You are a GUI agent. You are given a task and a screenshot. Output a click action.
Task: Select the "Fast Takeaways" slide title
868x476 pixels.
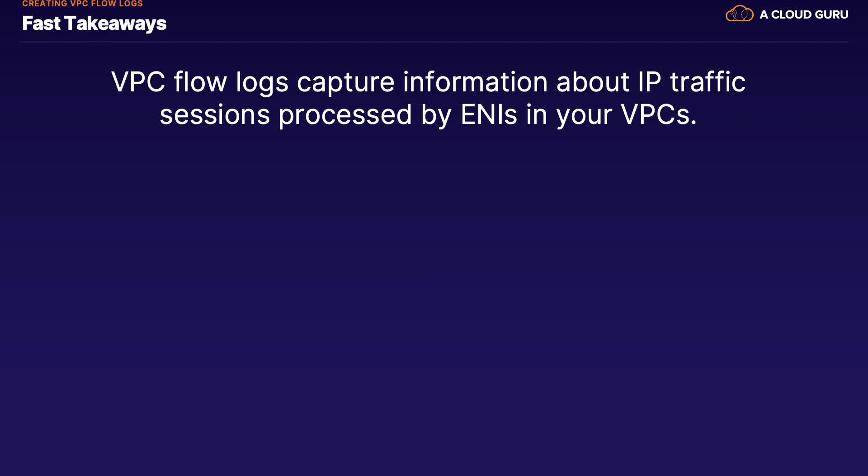tap(94, 24)
